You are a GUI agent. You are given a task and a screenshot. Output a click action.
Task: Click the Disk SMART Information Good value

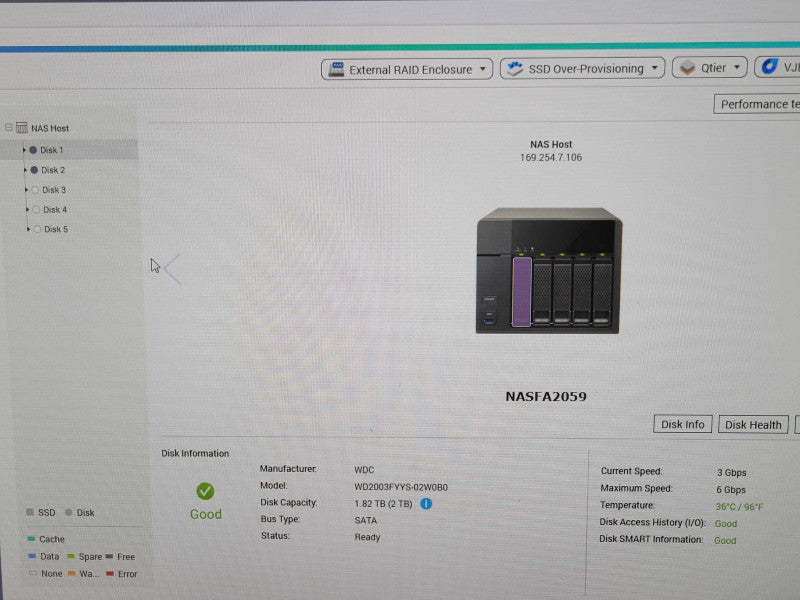(x=725, y=540)
